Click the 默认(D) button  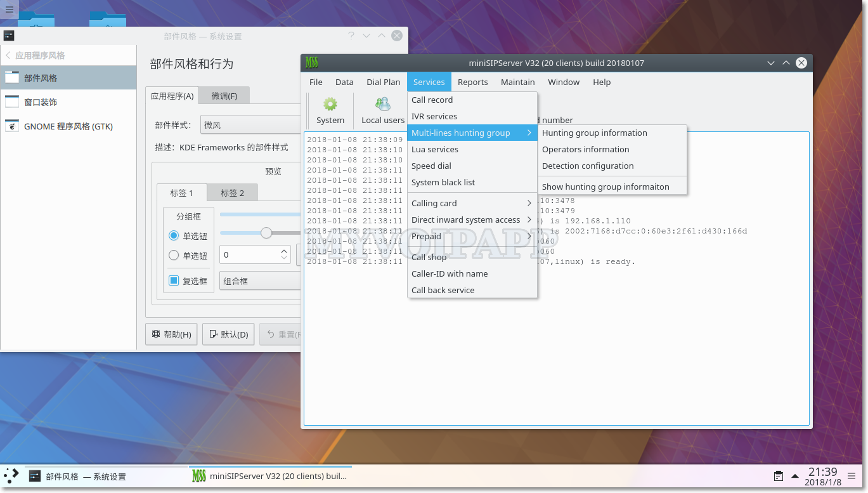(228, 334)
